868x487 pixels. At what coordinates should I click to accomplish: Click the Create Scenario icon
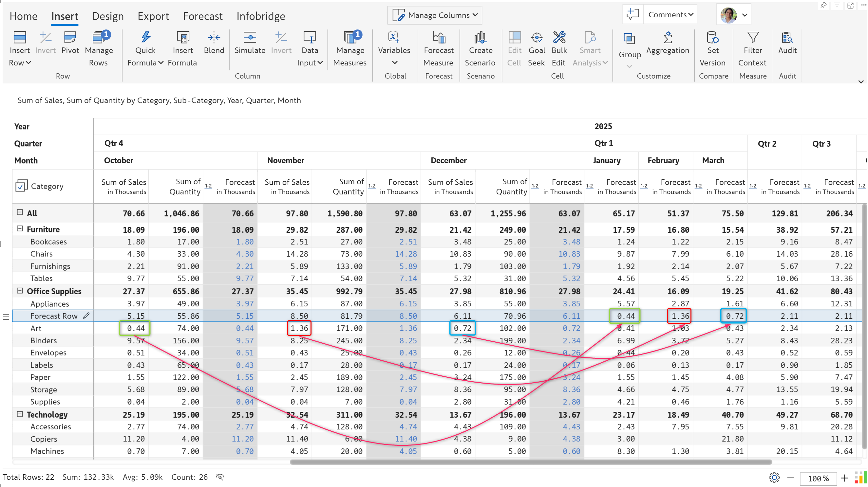480,37
